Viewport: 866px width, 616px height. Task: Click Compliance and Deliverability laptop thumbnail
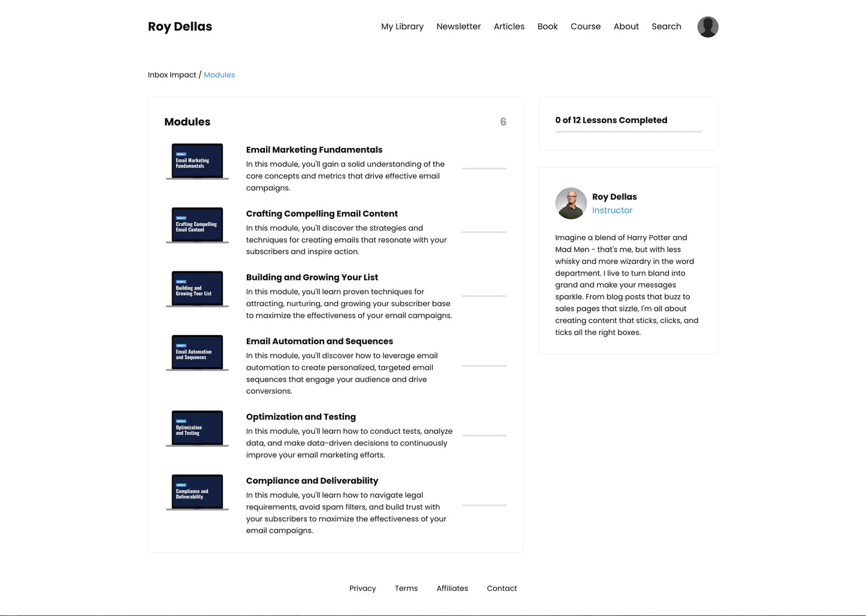pos(197,493)
